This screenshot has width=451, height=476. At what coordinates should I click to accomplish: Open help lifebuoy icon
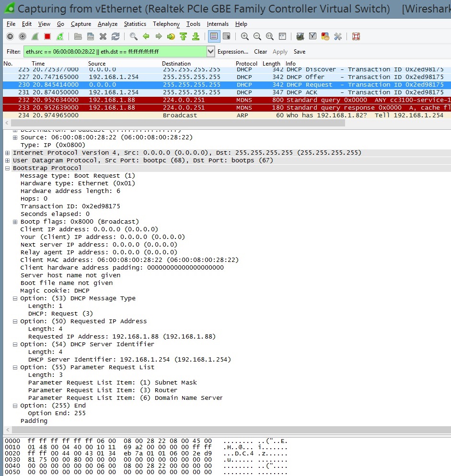click(356, 37)
